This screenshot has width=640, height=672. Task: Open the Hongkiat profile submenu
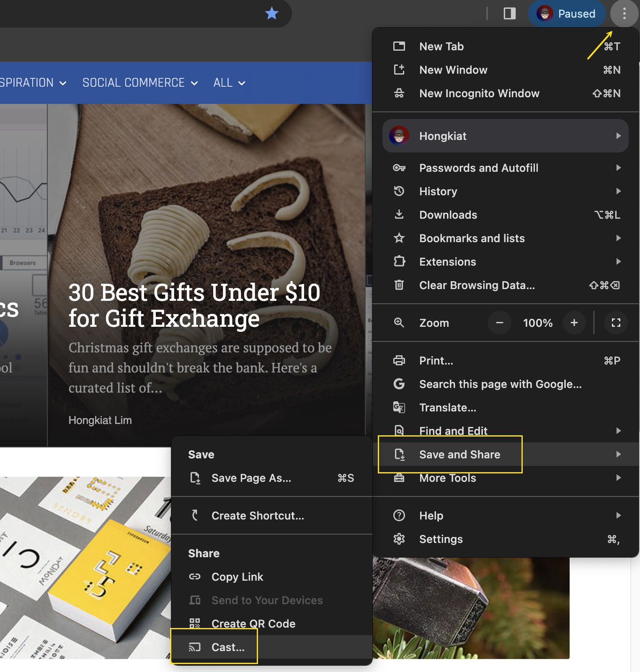click(506, 136)
